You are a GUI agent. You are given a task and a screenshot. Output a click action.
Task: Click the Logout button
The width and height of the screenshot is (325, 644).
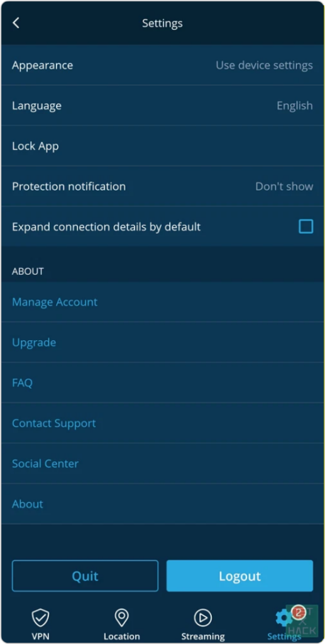pyautogui.click(x=240, y=576)
